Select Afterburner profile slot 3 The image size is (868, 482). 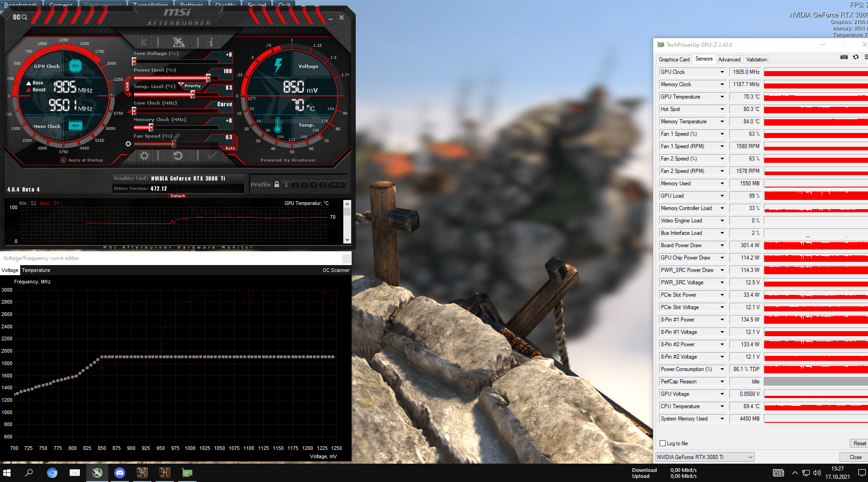(x=304, y=184)
